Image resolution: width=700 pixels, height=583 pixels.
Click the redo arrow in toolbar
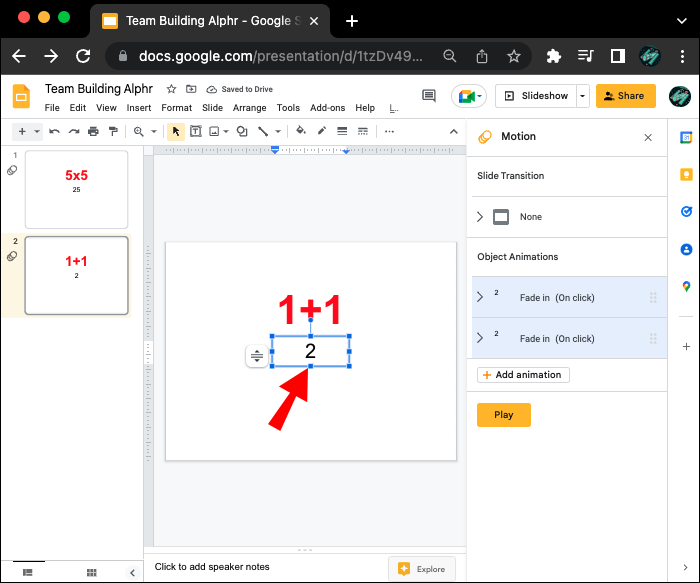coord(74,132)
